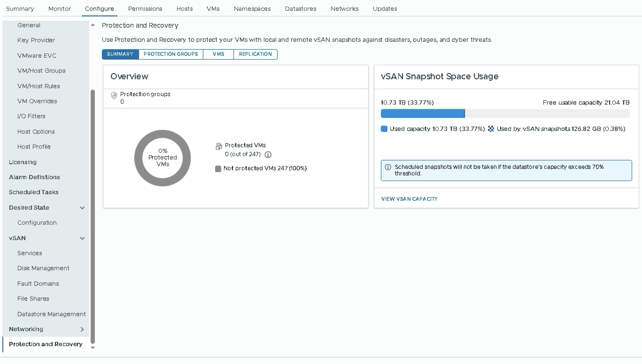Click the 0% Protected VMs donut chart
This screenshot has width=642, height=364.
click(x=162, y=158)
